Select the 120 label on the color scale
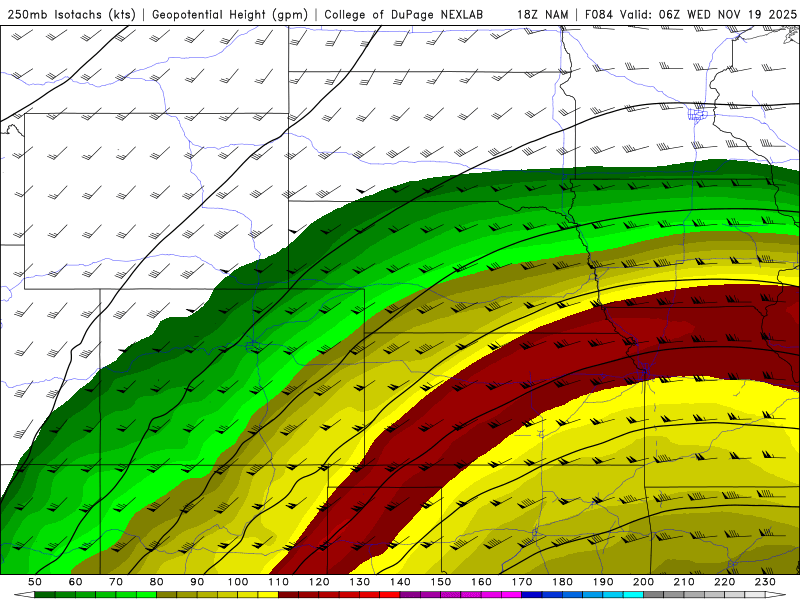This screenshot has width=800, height=600. click(319, 582)
